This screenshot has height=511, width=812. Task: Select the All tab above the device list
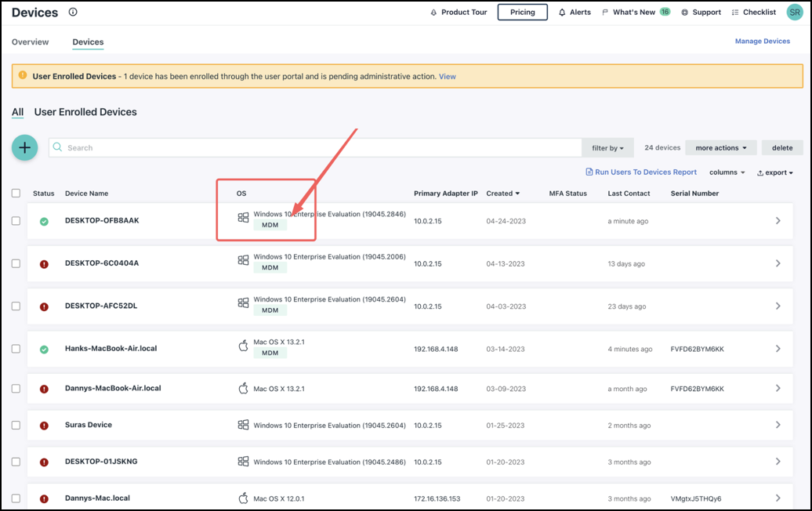click(x=17, y=112)
